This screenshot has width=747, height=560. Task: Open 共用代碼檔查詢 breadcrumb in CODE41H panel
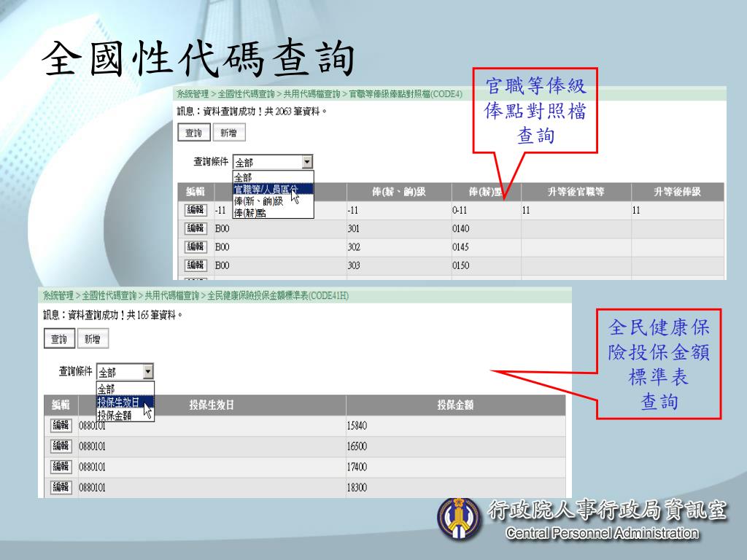click(172, 296)
